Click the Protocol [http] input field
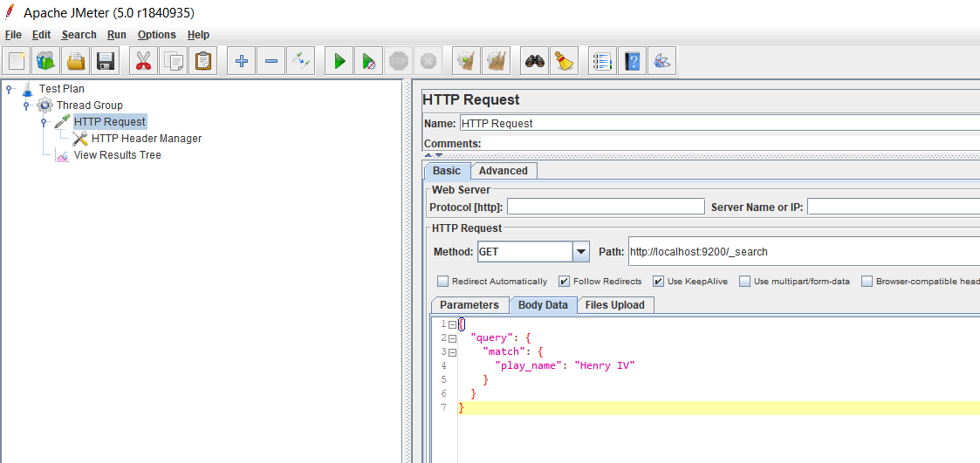 tap(606, 207)
